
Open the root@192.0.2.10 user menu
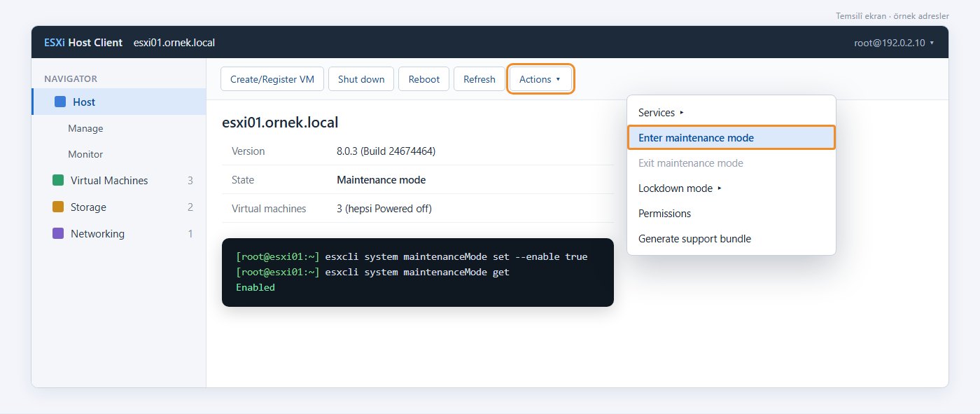[894, 43]
